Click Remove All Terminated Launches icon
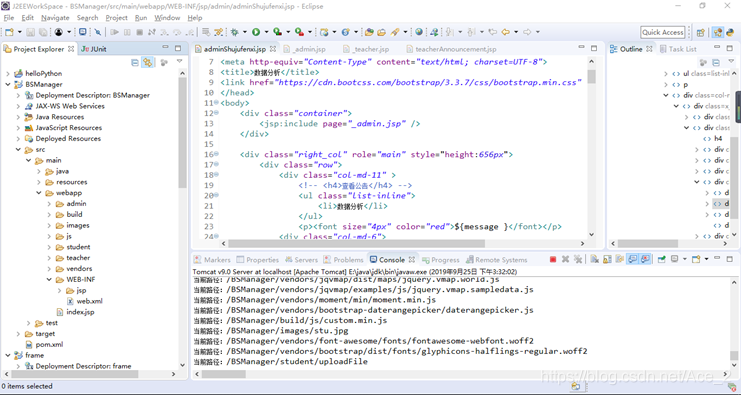741x395 pixels. click(578, 259)
